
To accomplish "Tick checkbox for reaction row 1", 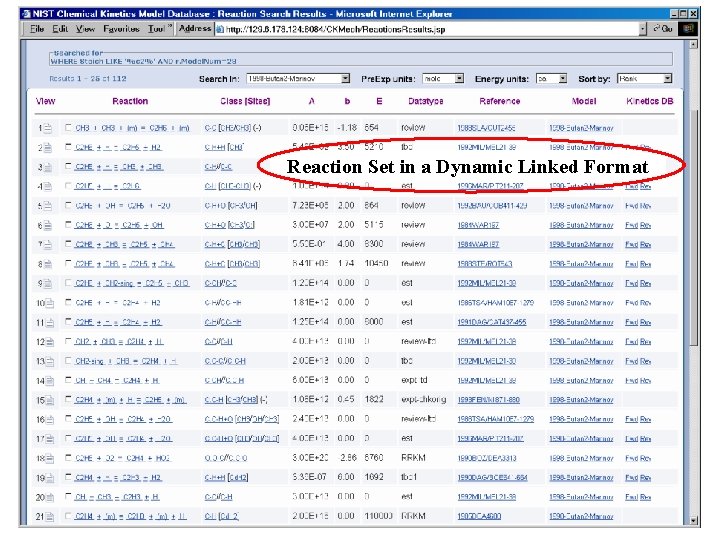I will (68, 127).
